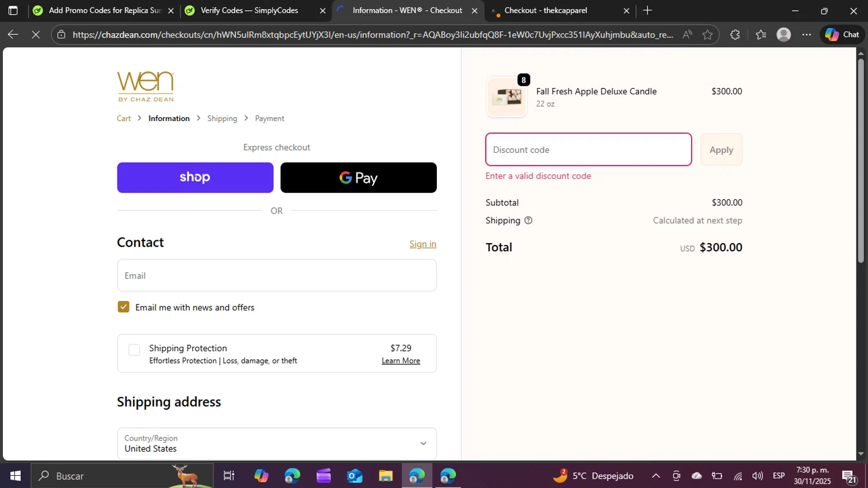868x488 pixels.
Task: Enable the Shipping Protection checkbox
Action: click(134, 350)
